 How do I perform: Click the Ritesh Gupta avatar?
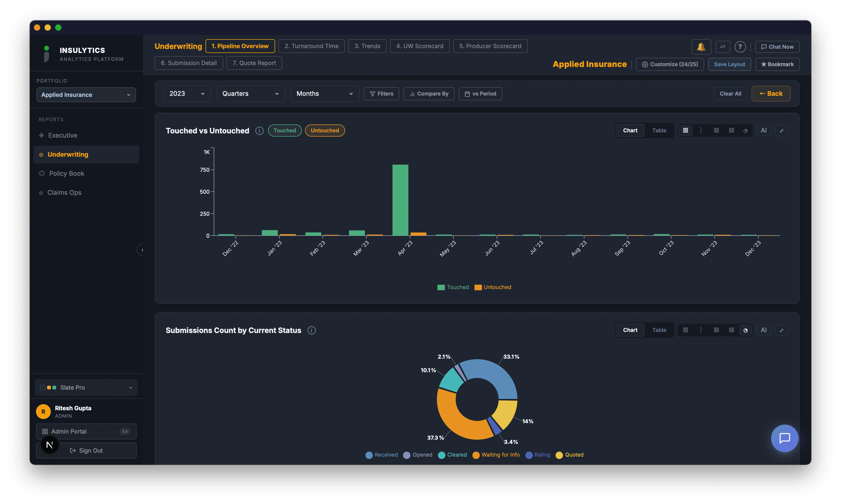pyautogui.click(x=43, y=411)
